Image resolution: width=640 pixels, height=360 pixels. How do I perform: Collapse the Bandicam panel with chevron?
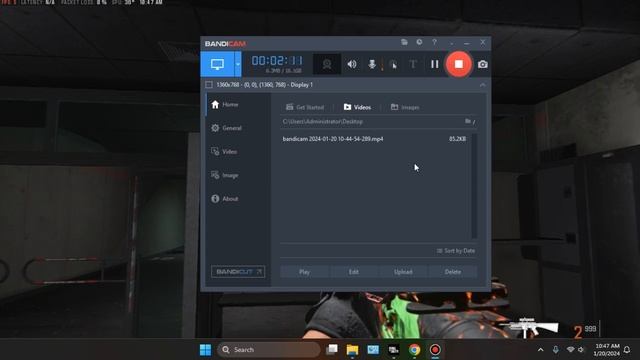pos(482,85)
